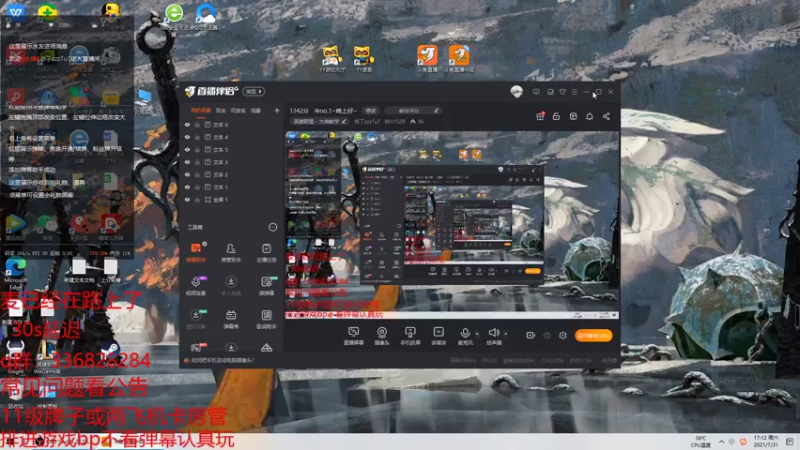
Task: Click the live preview canvas
Action: click(452, 226)
